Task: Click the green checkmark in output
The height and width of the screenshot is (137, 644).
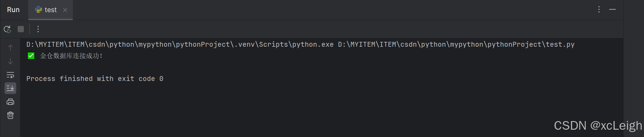Action: point(31,56)
